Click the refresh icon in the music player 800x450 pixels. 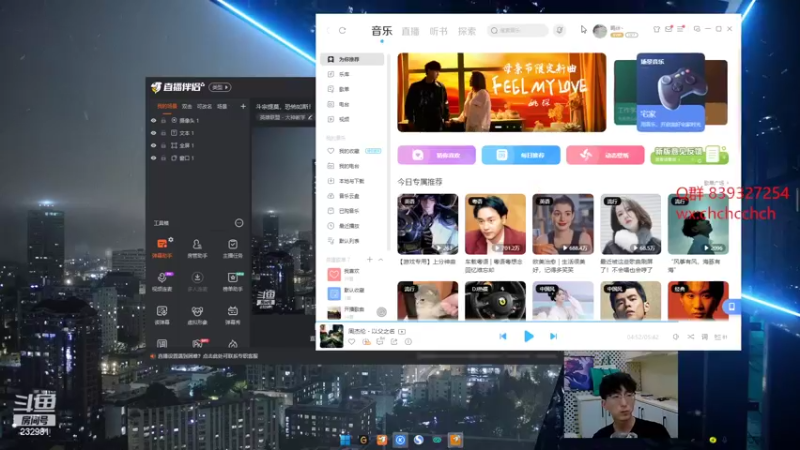tap(342, 31)
